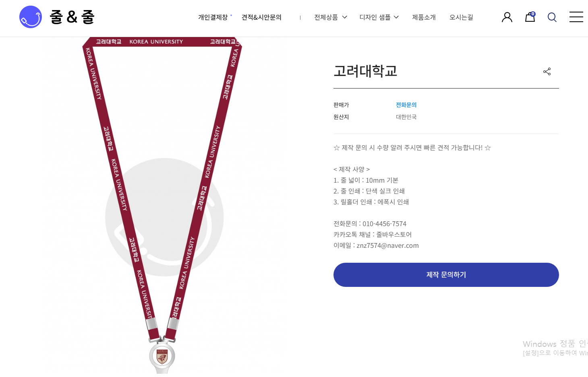
Task: Click the share icon beside 고려대학교
Action: click(547, 72)
